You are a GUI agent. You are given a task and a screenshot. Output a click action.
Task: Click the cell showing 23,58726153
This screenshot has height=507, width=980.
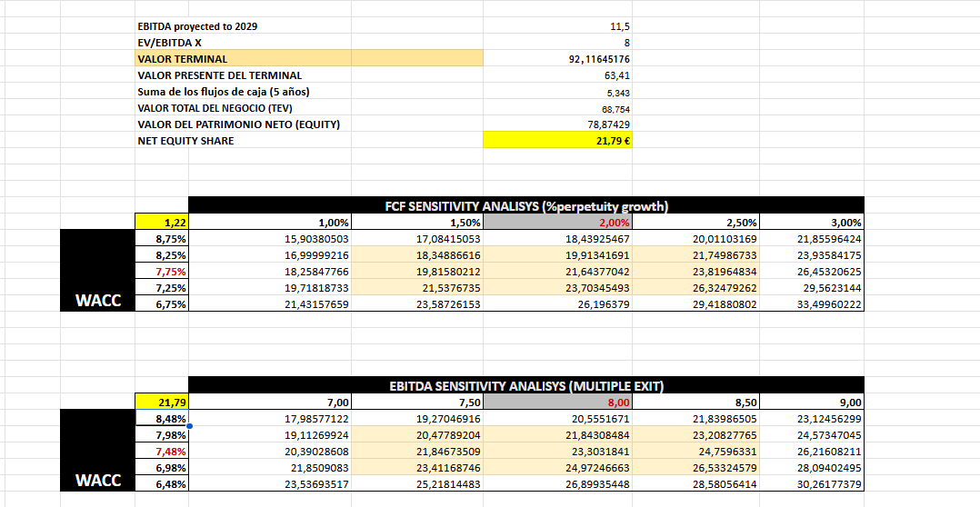tap(417, 304)
